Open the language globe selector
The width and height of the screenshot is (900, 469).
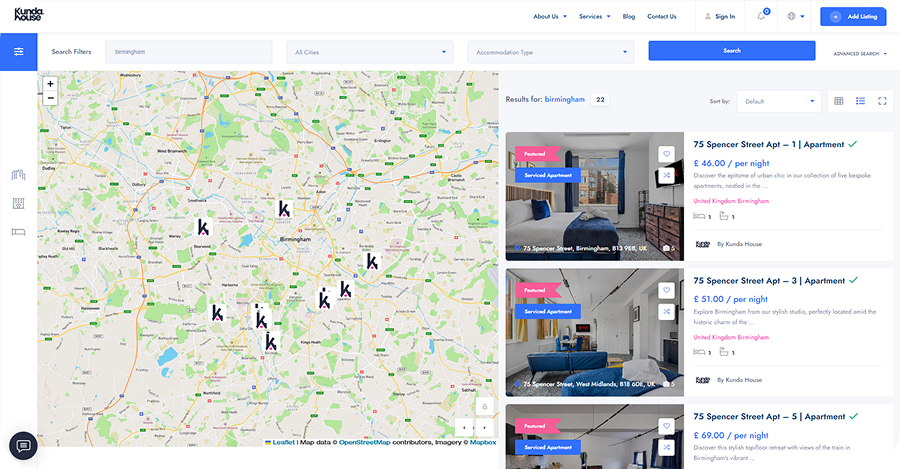pos(796,16)
